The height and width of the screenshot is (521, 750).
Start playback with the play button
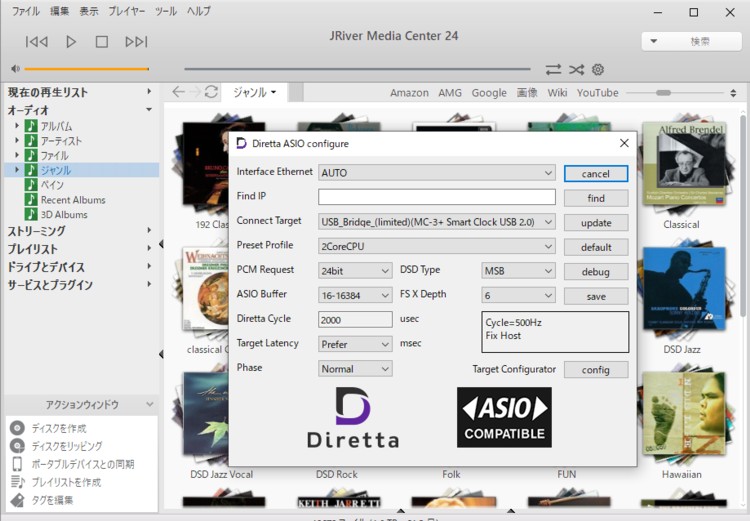coord(71,42)
